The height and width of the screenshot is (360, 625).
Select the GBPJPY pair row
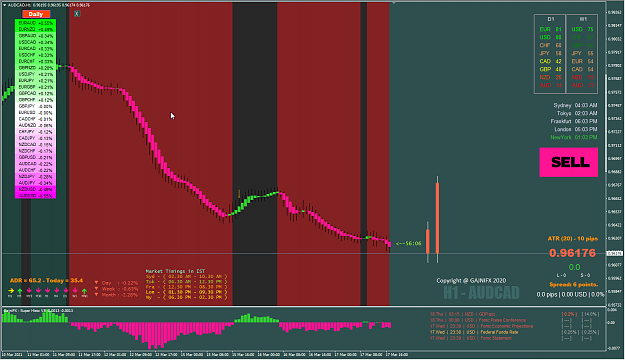tap(35, 106)
